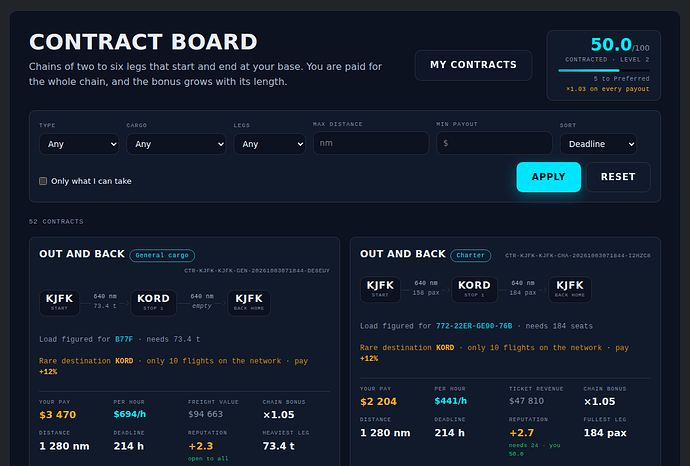Click KJFK Start node in General cargo contract
Screen dimensions: 690x466
[59, 302]
